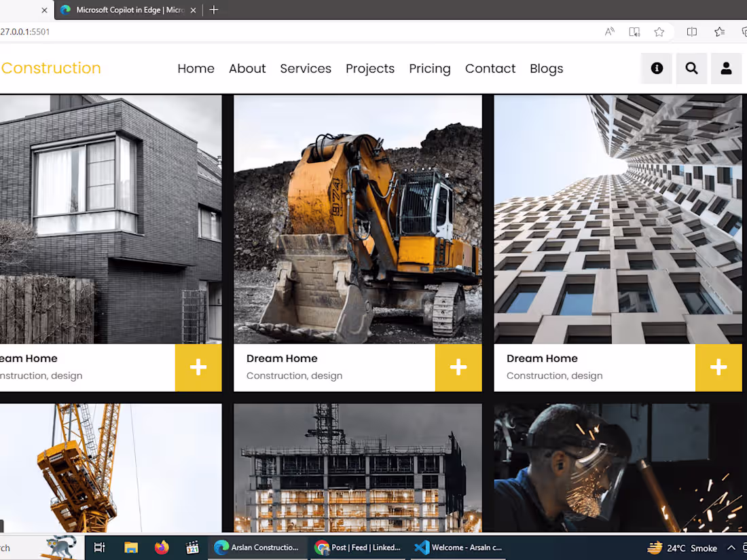Open the user account person icon
747x560 pixels.
click(726, 69)
